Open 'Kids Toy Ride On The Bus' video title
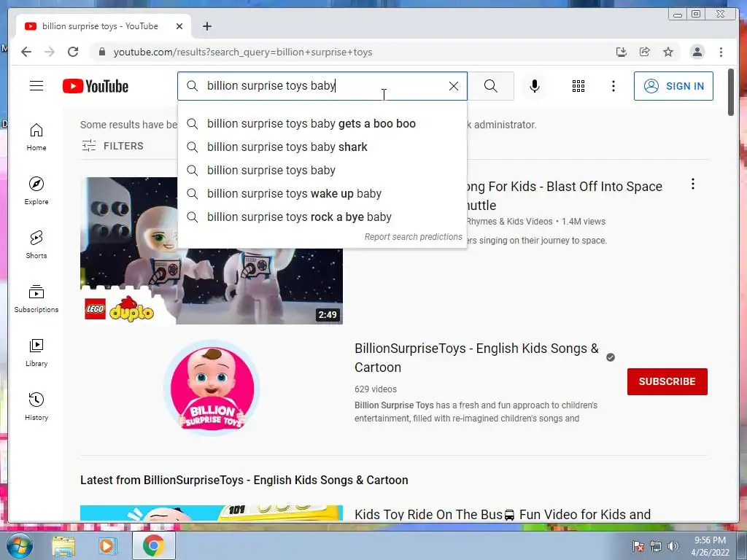The height and width of the screenshot is (560, 747). [503, 514]
